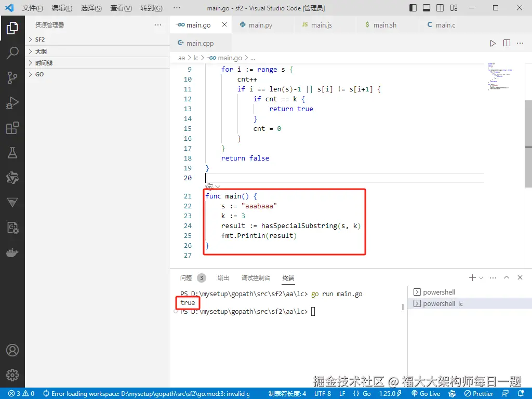Split the editor to the right
532x399 pixels.
[x=507, y=43]
